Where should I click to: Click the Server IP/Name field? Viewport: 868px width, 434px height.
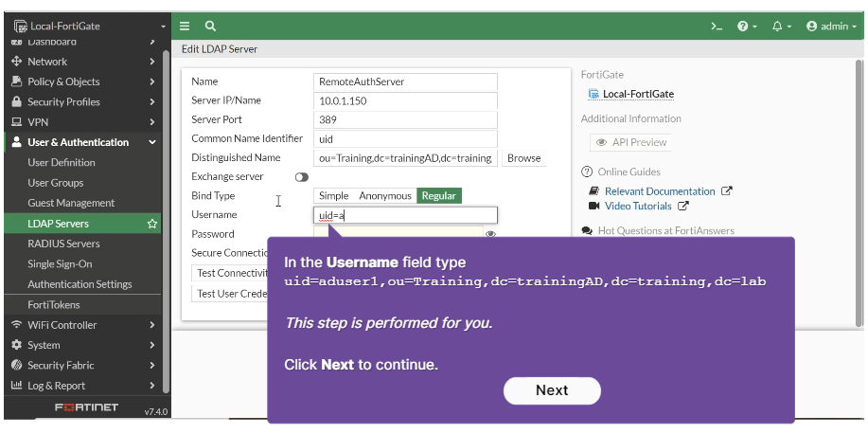405,100
